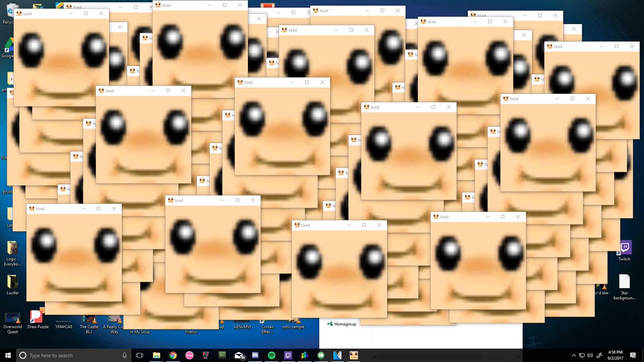Viewport: 644px width, 362px height.
Task: Open the 4:58 PM clock calendar
Action: [615, 355]
